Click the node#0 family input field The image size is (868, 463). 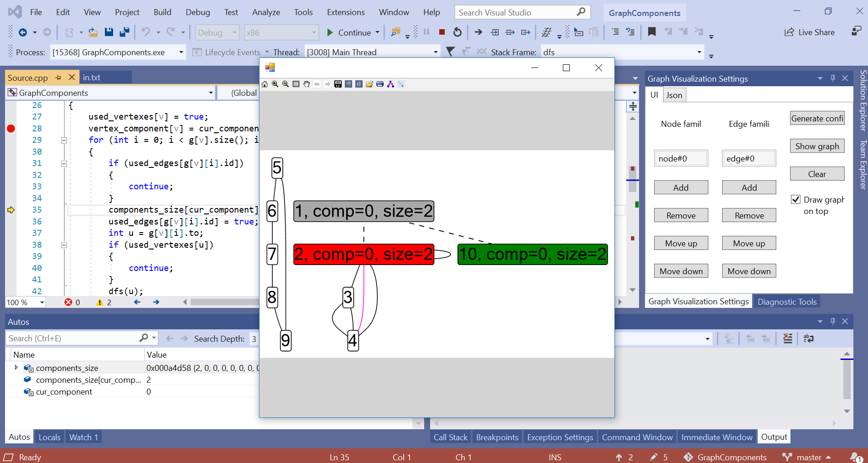pos(681,158)
